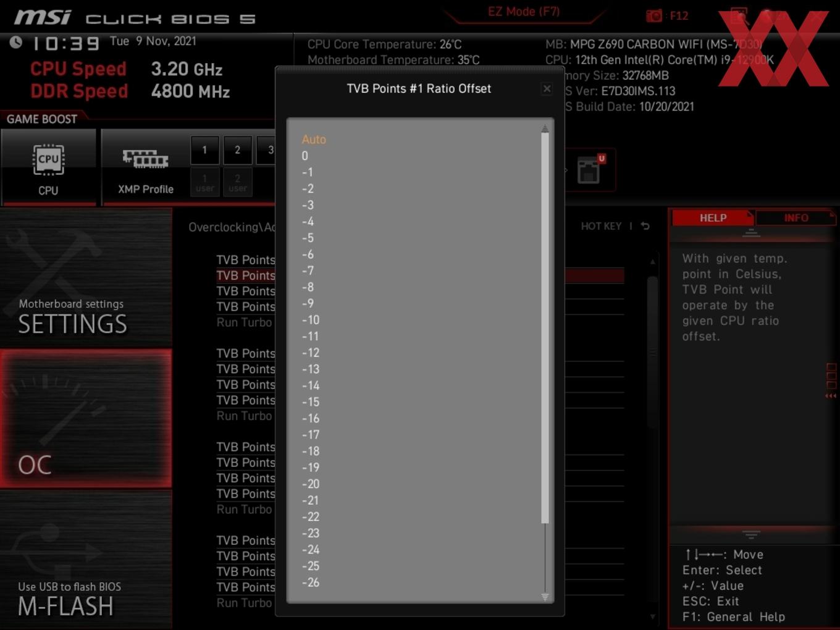Viewport: 840px width, 630px height.
Task: Select offset value -21
Action: click(311, 500)
